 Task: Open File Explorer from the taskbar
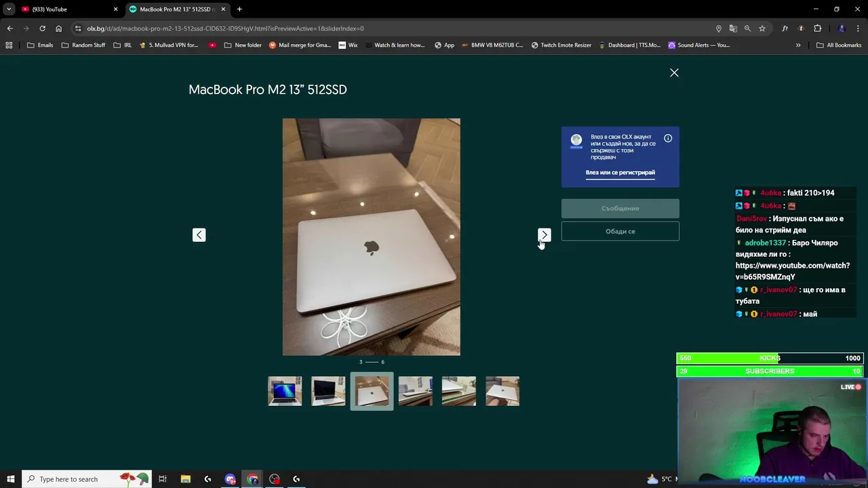(x=185, y=479)
